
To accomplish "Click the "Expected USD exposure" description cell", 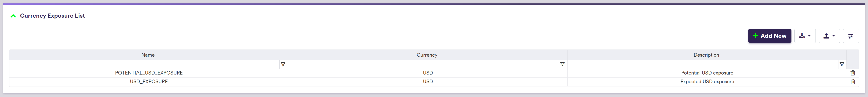I will (x=707, y=82).
